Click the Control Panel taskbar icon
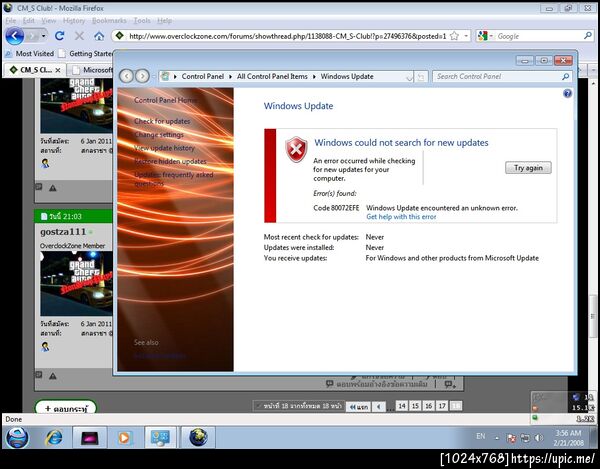The image size is (600, 469). 160,437
